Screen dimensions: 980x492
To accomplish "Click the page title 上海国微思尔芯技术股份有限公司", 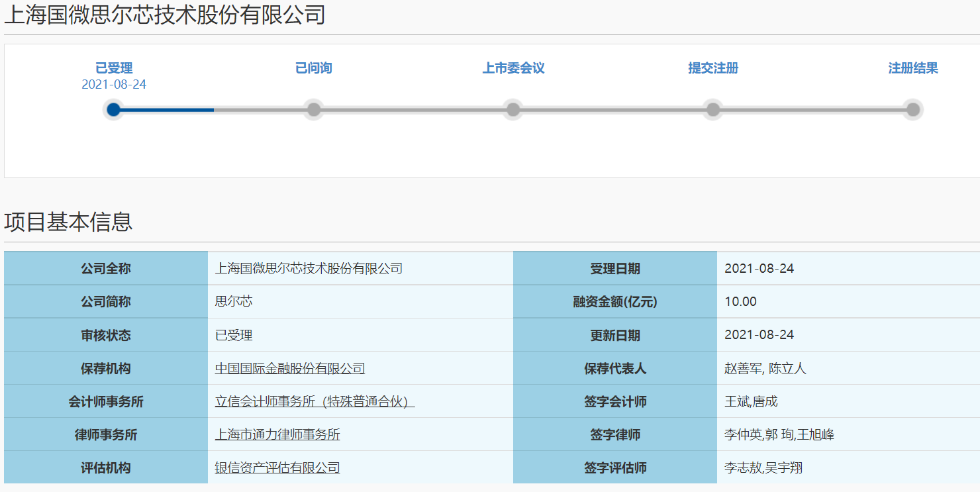I will coord(165,15).
